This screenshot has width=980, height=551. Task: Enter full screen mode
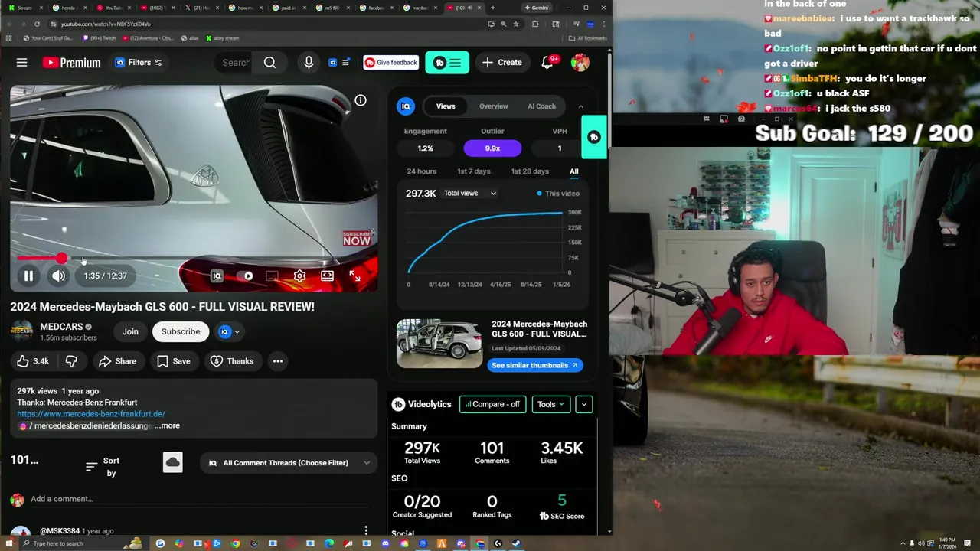click(354, 275)
